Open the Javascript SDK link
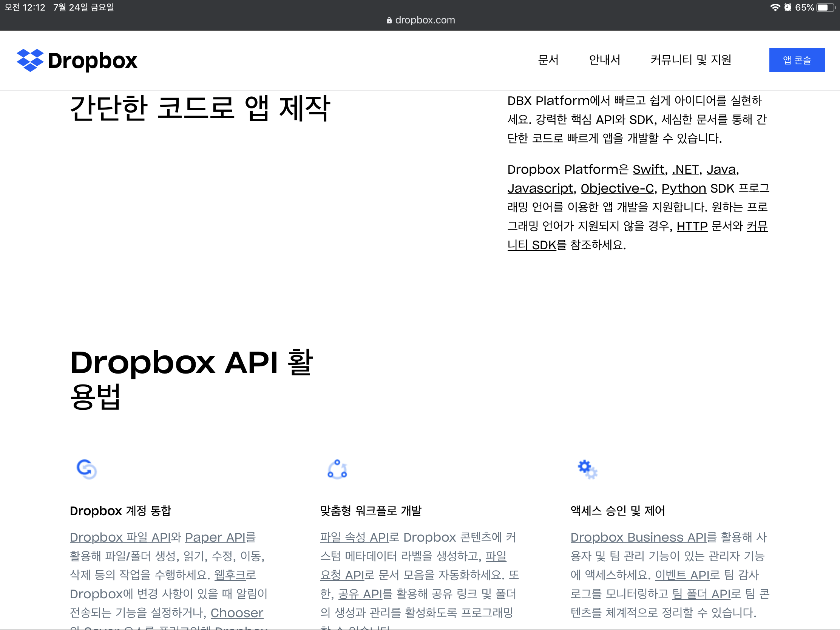Screen dimensions: 840x630 (x=540, y=188)
